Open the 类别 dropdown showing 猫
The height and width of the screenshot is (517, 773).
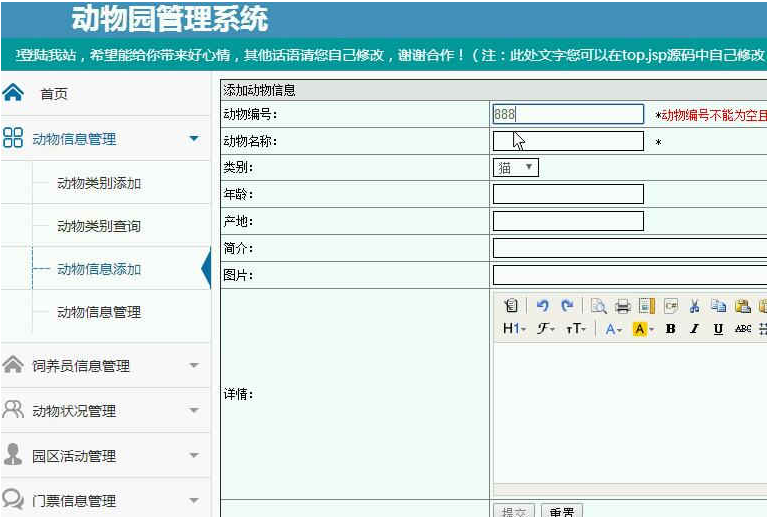pyautogui.click(x=516, y=168)
